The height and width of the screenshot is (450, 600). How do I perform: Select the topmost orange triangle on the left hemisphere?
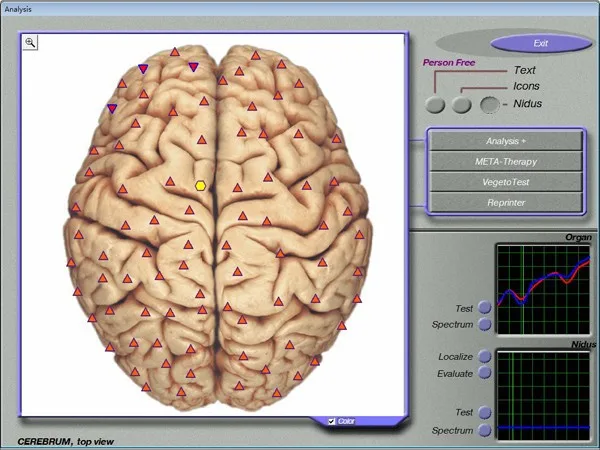click(175, 52)
